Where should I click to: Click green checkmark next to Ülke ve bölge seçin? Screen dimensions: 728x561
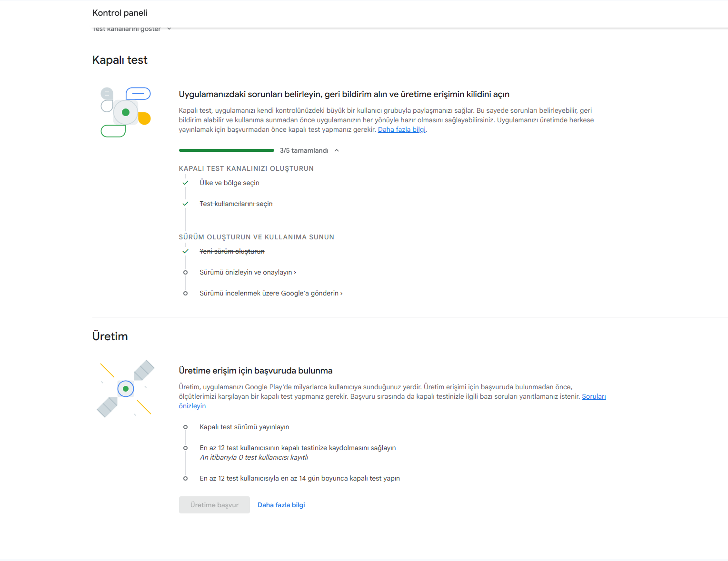click(x=186, y=183)
